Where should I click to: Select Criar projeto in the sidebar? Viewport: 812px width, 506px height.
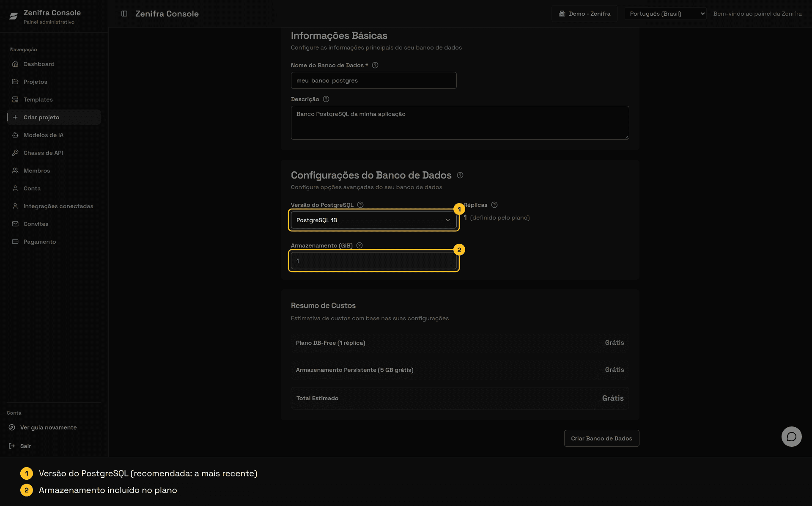(54, 117)
